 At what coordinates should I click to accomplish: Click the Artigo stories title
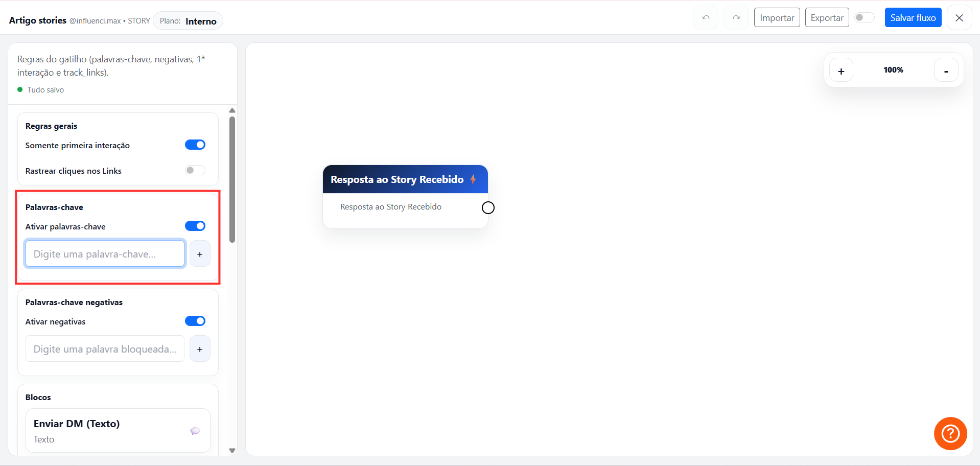click(38, 20)
